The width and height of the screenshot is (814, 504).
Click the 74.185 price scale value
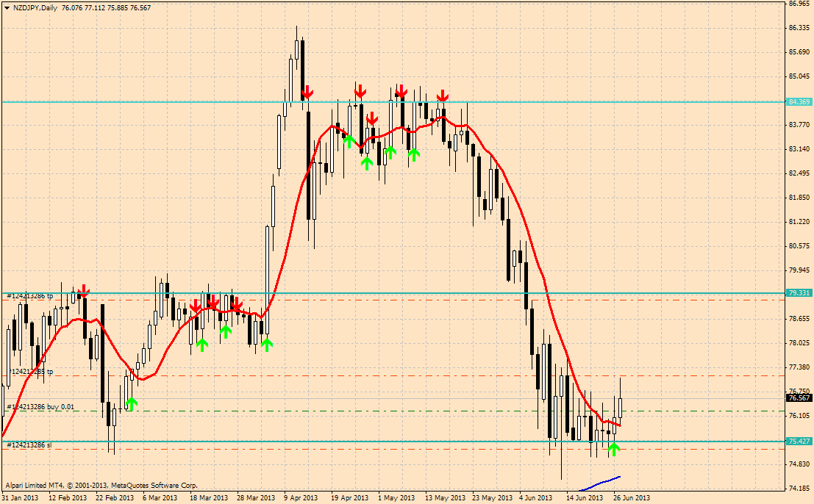pos(799,488)
